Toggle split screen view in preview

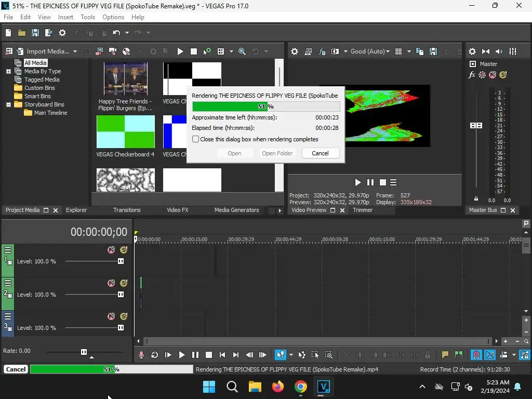coord(335,51)
